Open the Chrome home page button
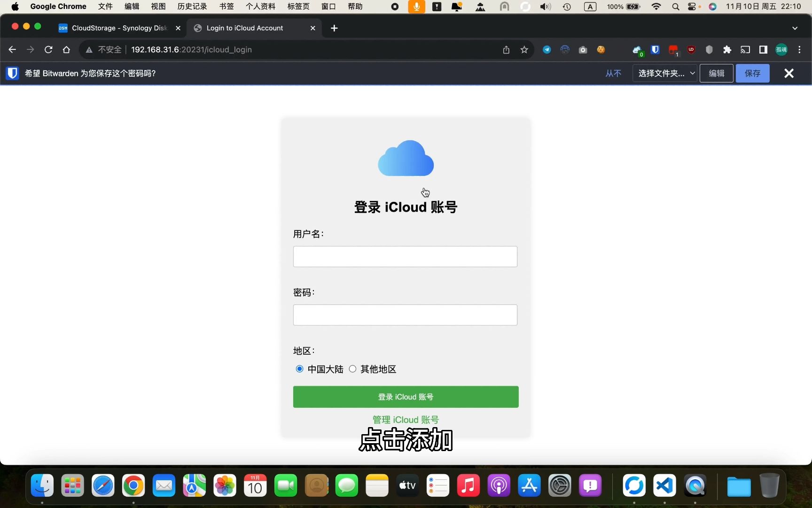This screenshot has height=508, width=812. point(66,49)
